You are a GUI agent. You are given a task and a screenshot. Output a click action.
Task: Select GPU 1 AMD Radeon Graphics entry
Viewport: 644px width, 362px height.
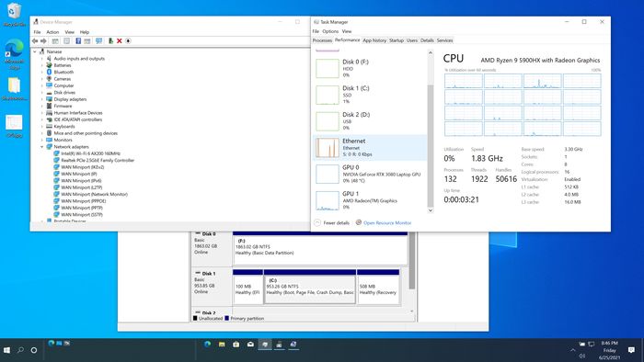[x=370, y=200]
